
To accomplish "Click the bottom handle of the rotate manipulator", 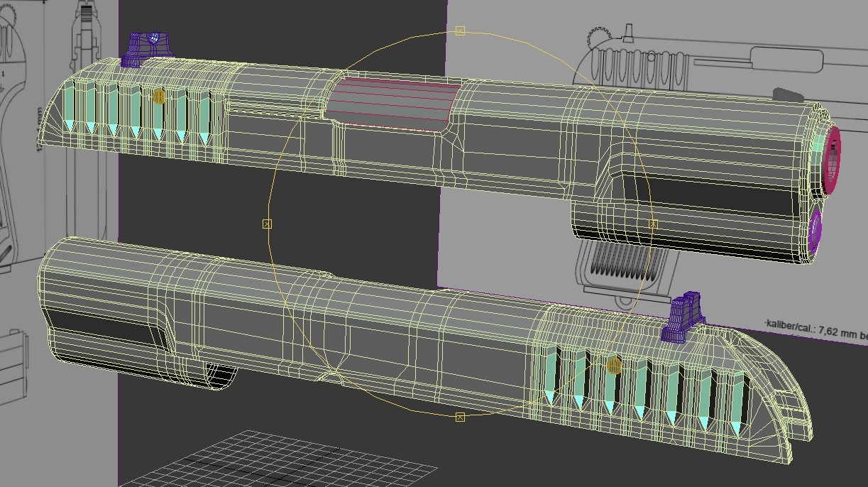I will (460, 417).
